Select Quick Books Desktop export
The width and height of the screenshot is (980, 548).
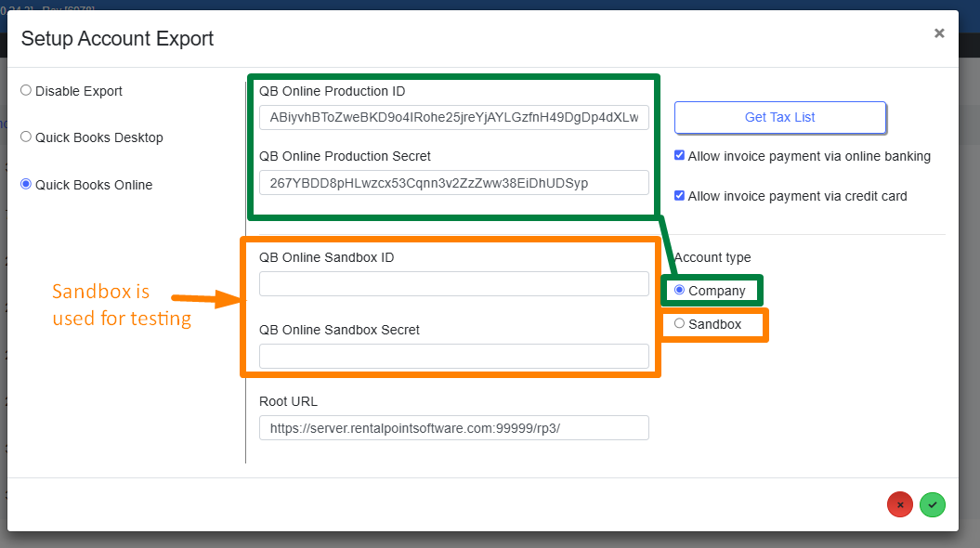pyautogui.click(x=26, y=137)
